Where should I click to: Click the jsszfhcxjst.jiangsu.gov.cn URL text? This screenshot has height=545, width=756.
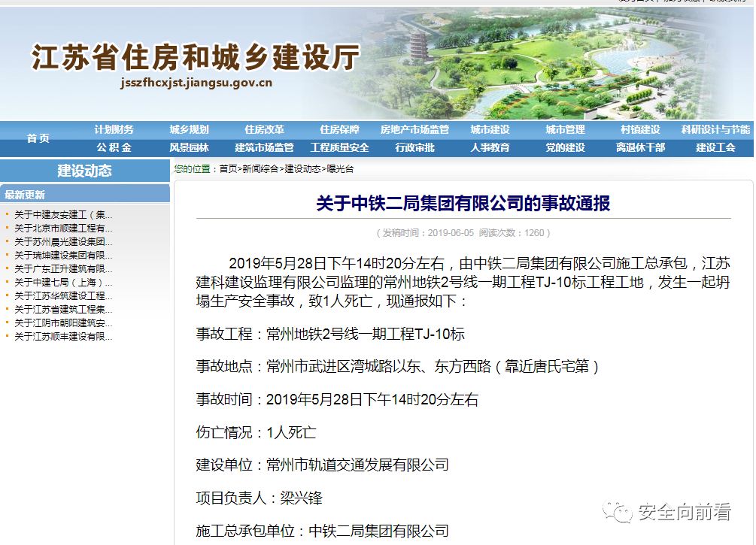[x=196, y=83]
